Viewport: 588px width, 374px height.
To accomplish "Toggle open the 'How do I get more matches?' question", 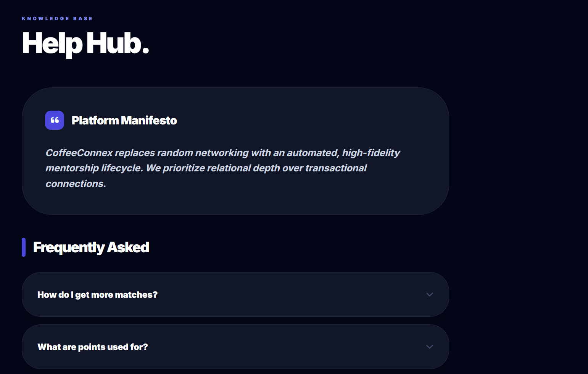I will tap(235, 295).
